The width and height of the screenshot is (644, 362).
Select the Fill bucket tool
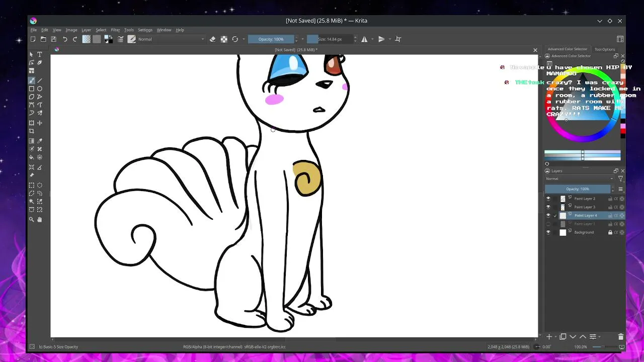coord(32,157)
